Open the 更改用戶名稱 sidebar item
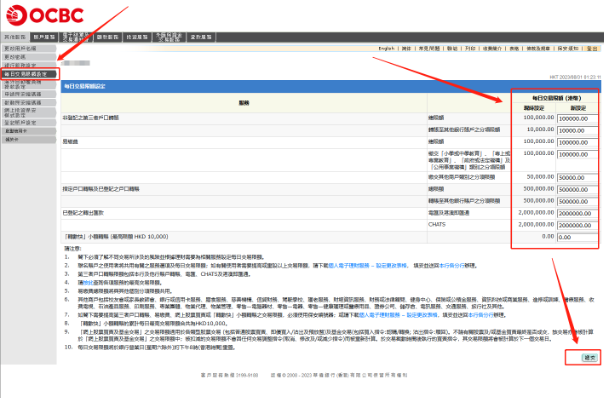The width and height of the screenshot is (604, 398). [x=29, y=48]
